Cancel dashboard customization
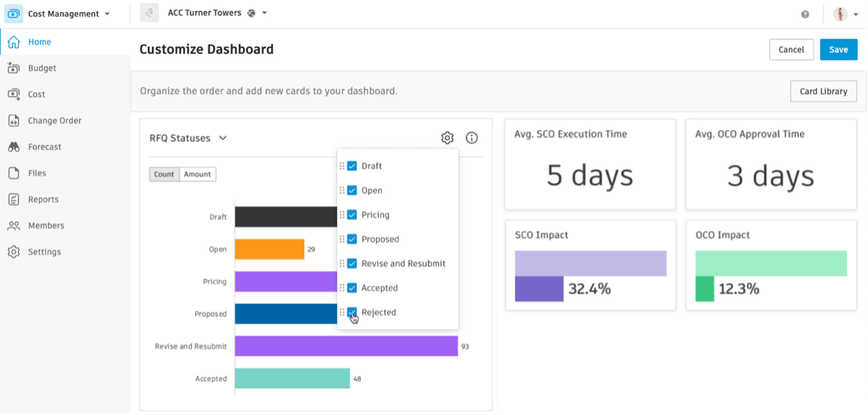Screen dimensions: 868x415 coord(791,49)
